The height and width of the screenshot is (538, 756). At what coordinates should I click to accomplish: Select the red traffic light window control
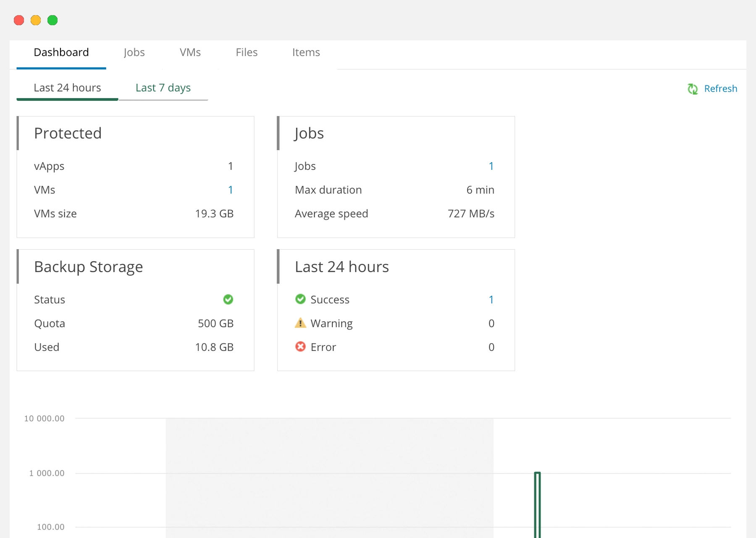click(x=19, y=20)
